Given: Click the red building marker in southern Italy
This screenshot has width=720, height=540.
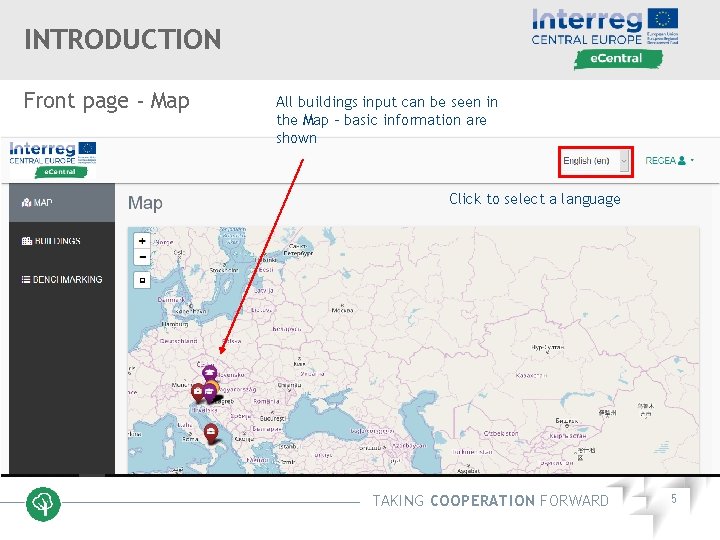Looking at the screenshot, I should (211, 433).
